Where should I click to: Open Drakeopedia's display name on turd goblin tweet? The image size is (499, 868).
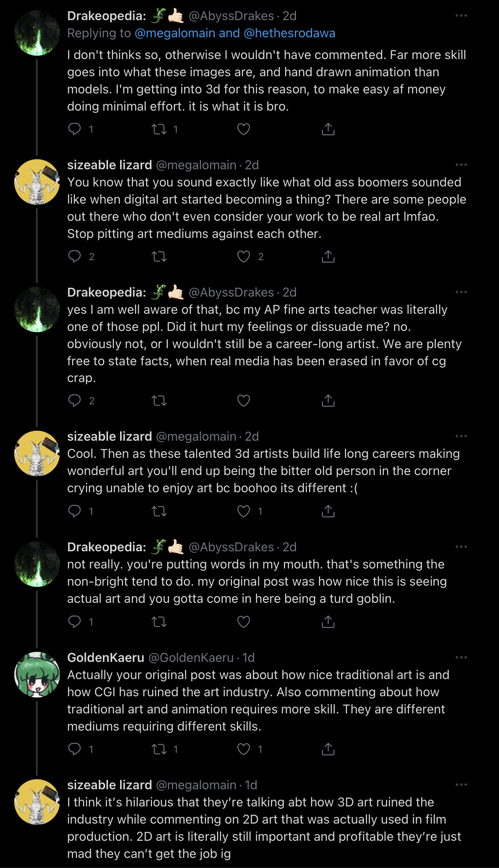(107, 547)
